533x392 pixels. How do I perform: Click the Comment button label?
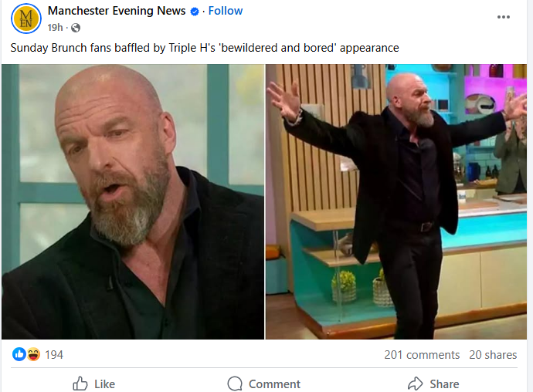click(x=274, y=384)
